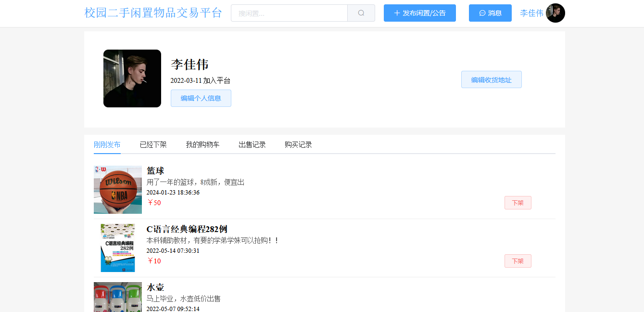Open the user avatar in the top-right corner
Screen dimensions: 644x312
556,13
